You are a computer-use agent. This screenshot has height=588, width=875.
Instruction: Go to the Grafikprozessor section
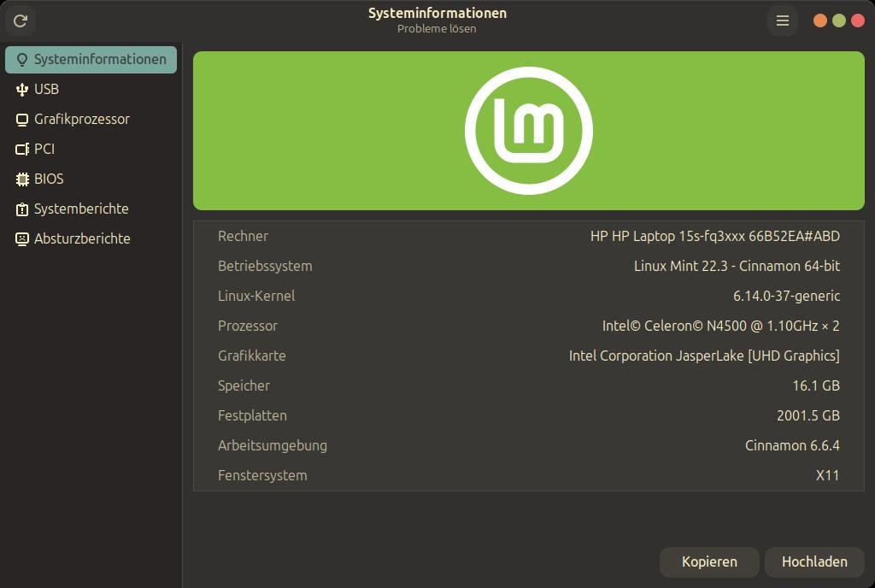91,120
